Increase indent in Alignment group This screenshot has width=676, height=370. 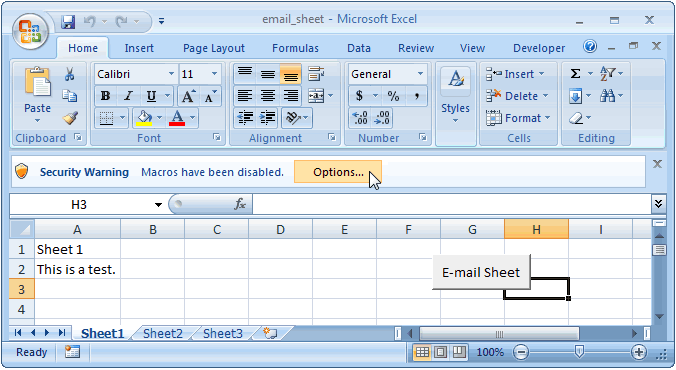tap(268, 118)
